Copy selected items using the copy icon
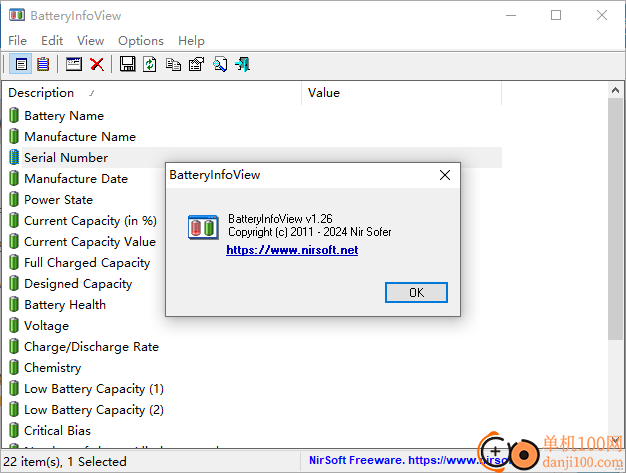 (x=173, y=64)
